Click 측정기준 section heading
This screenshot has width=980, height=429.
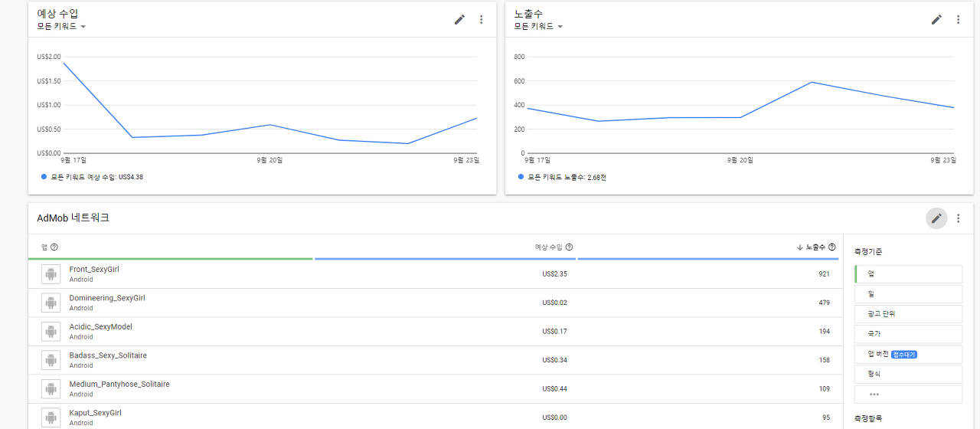pos(868,251)
